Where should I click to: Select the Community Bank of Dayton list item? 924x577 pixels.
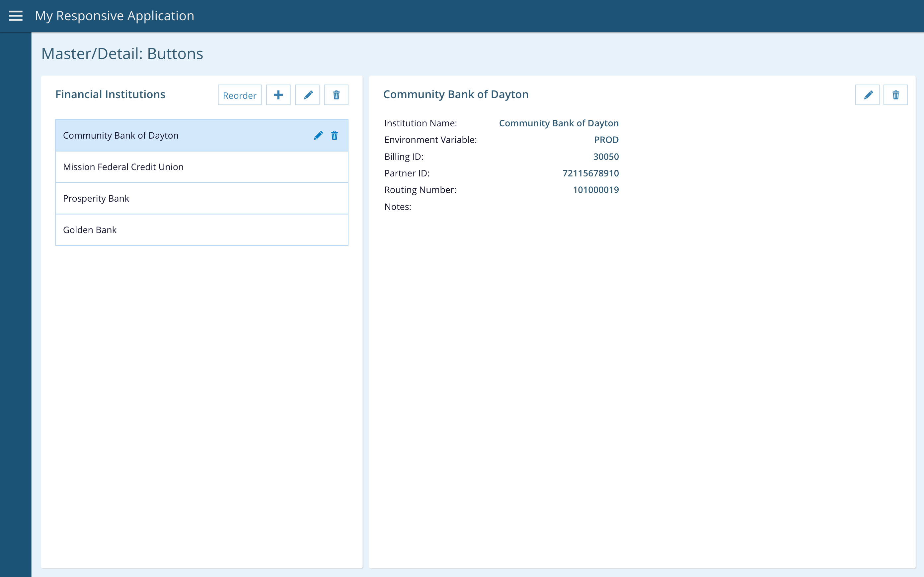pos(121,136)
